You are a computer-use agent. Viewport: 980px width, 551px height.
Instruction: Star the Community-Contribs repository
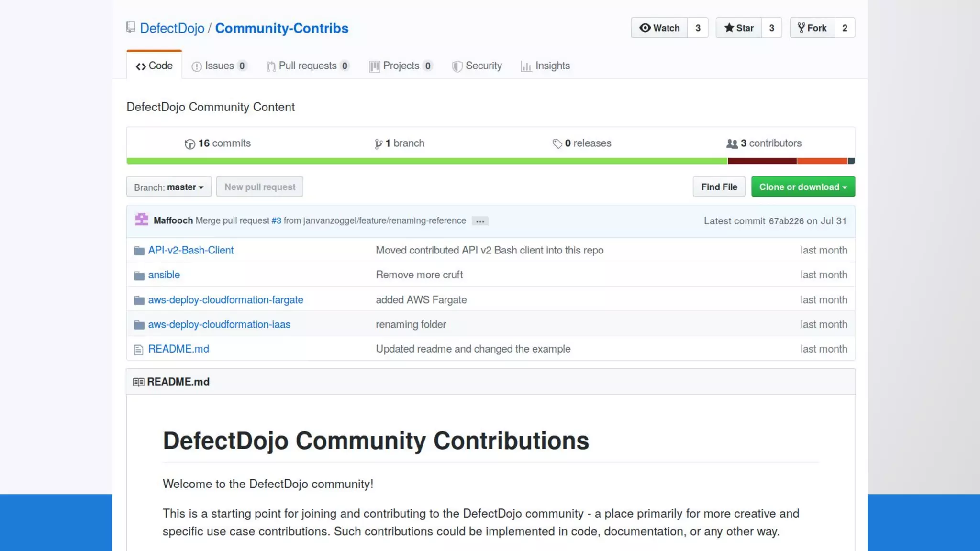click(739, 28)
